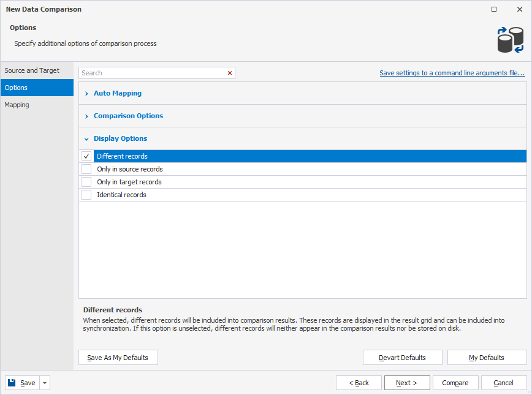Focus the options Search field
The image size is (532, 395).
tap(152, 73)
